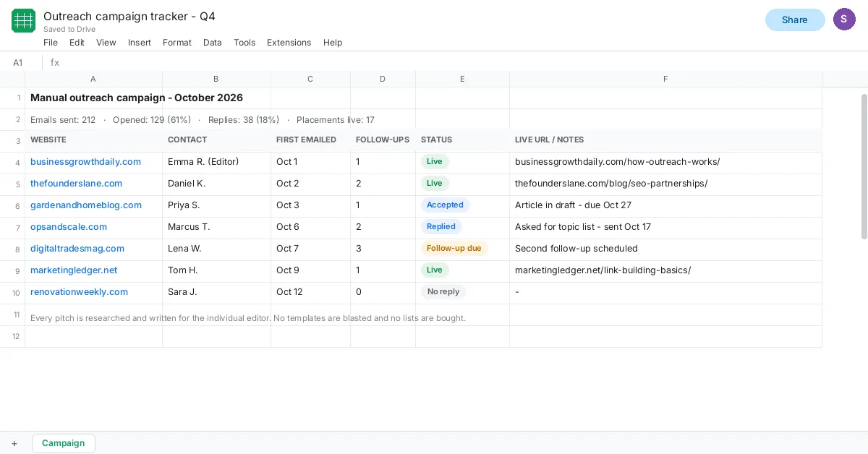Image resolution: width=868 pixels, height=454 pixels.
Task: Open the Edit menu
Action: 77,43
